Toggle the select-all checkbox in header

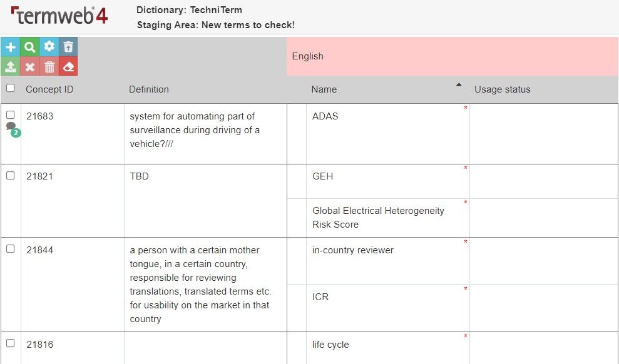pyautogui.click(x=11, y=88)
